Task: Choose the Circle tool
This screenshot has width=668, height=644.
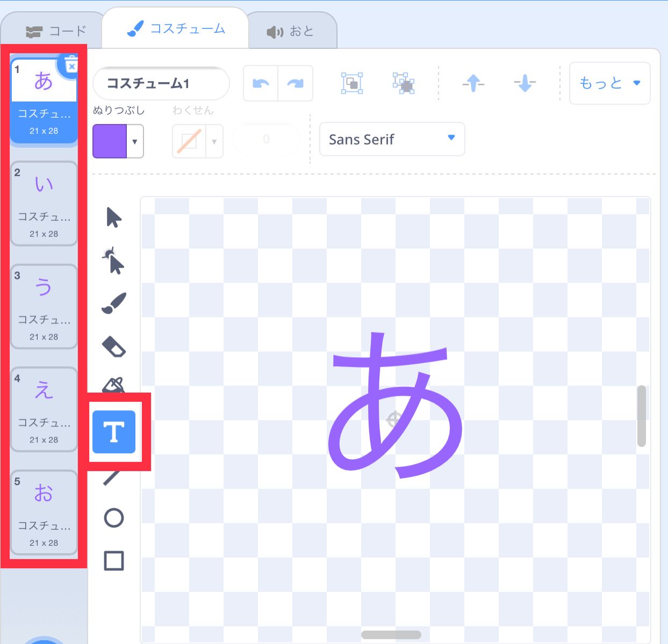Action: (x=114, y=518)
